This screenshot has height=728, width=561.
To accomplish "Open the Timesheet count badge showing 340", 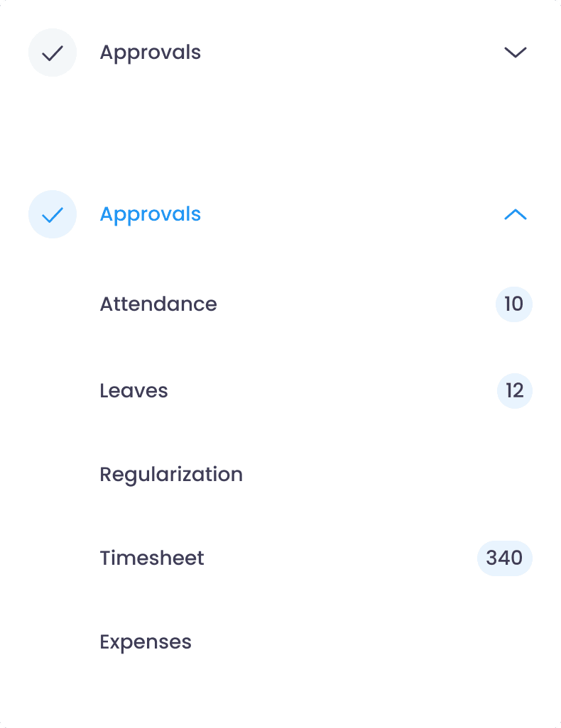I will click(504, 558).
